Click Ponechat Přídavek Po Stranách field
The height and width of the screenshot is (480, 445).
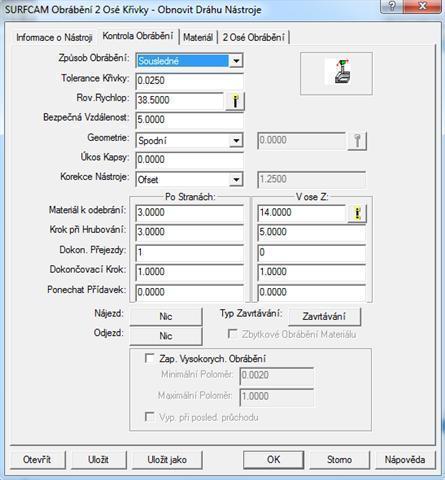(x=189, y=292)
